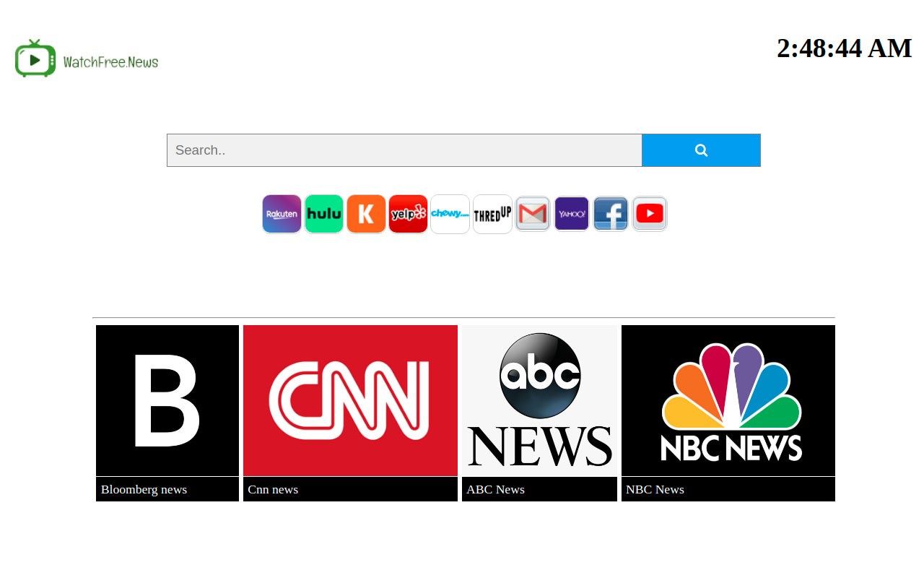This screenshot has height=578, width=924.
Task: Open the ABC News logo thumbnail
Action: click(x=540, y=400)
